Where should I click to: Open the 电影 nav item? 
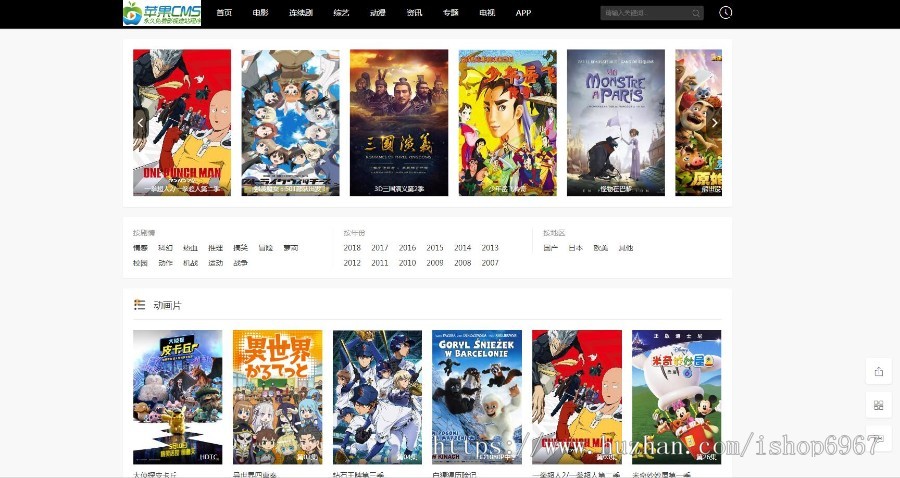pos(261,13)
